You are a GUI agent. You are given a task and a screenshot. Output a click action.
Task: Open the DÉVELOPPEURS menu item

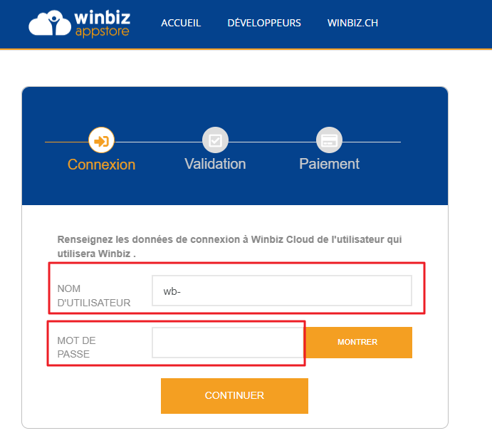coord(264,23)
